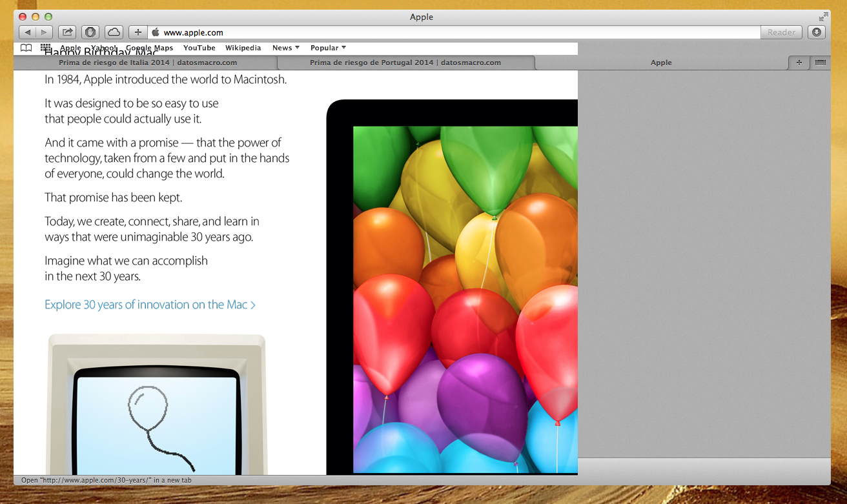This screenshot has height=504, width=847.
Task: Switch to the Prima de riesgo de Portugal tab
Action: click(x=405, y=63)
